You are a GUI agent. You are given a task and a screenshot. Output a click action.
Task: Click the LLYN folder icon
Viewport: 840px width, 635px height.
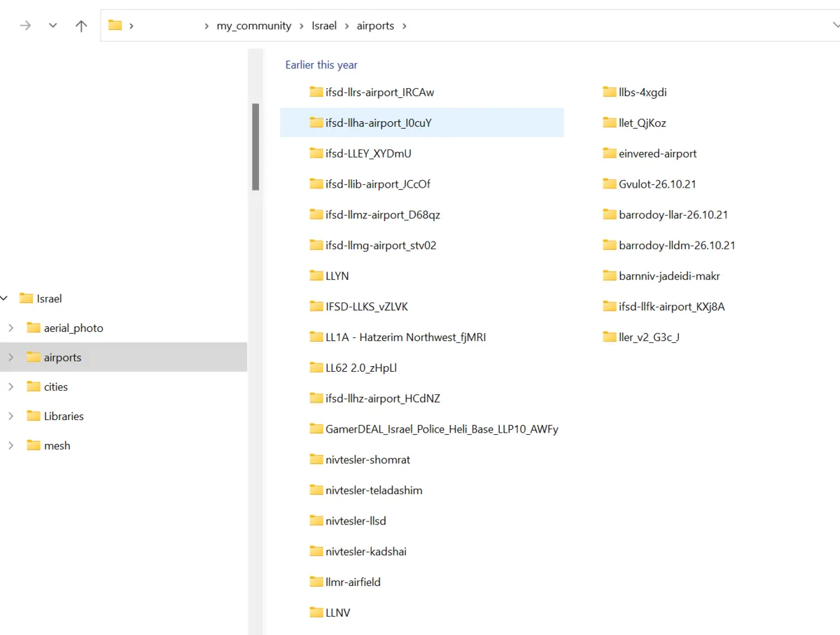[x=316, y=276]
